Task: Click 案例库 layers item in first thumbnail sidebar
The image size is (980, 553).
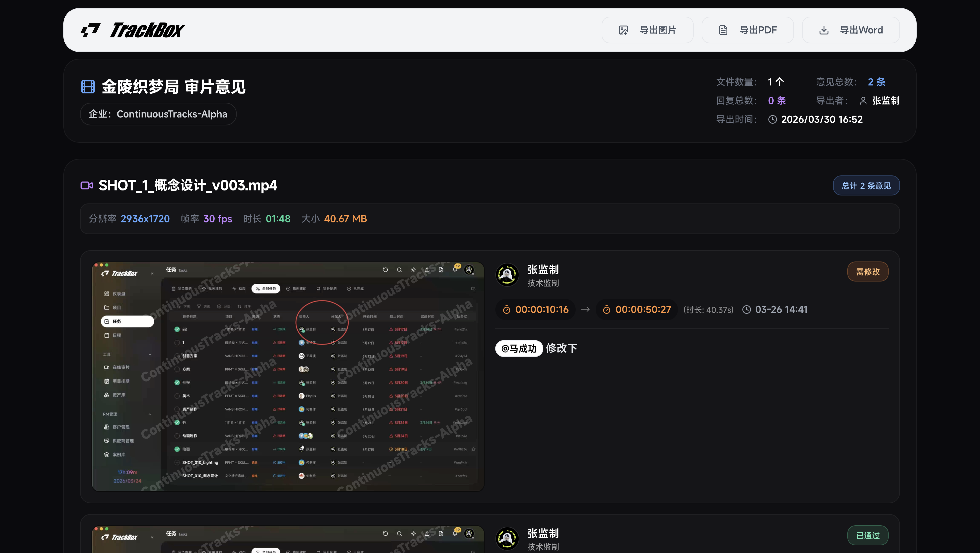Action: pos(115,455)
